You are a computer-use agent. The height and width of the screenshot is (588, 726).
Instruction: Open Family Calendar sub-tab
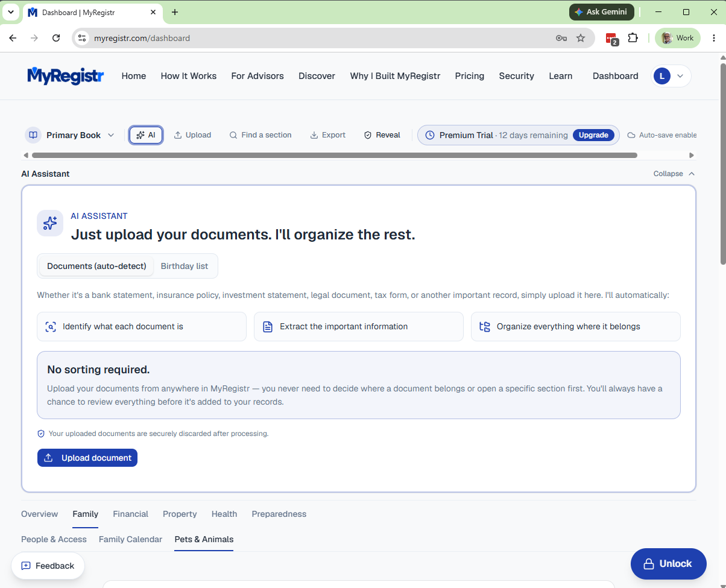[131, 539]
